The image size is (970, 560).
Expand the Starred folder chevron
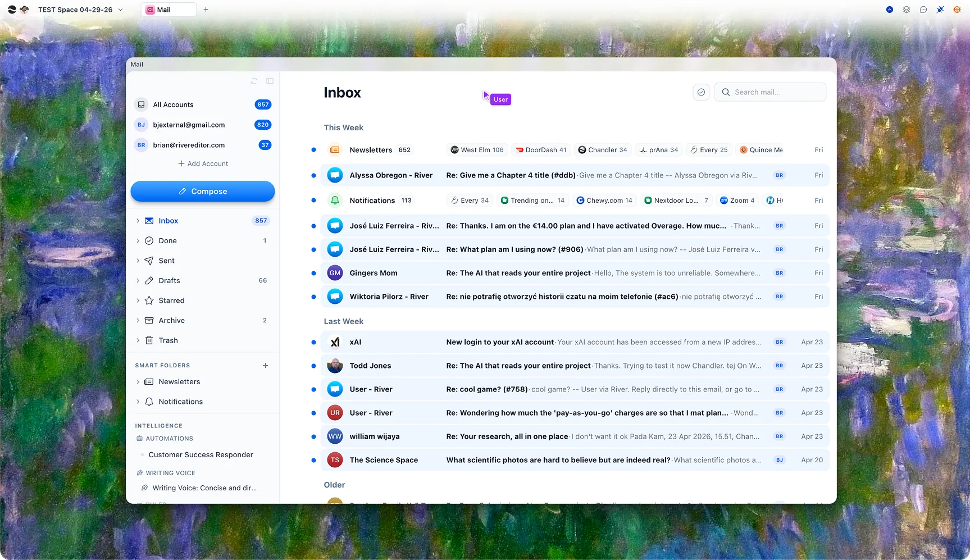coord(138,301)
